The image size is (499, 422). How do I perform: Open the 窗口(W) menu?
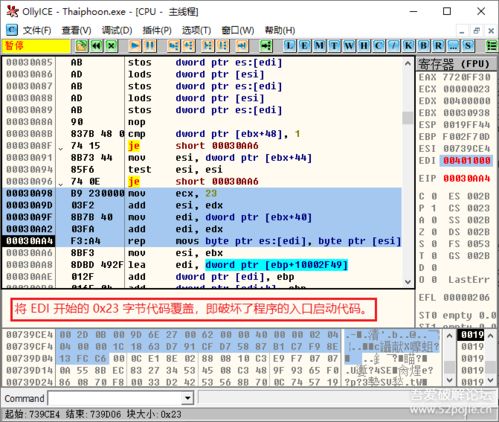238,31
